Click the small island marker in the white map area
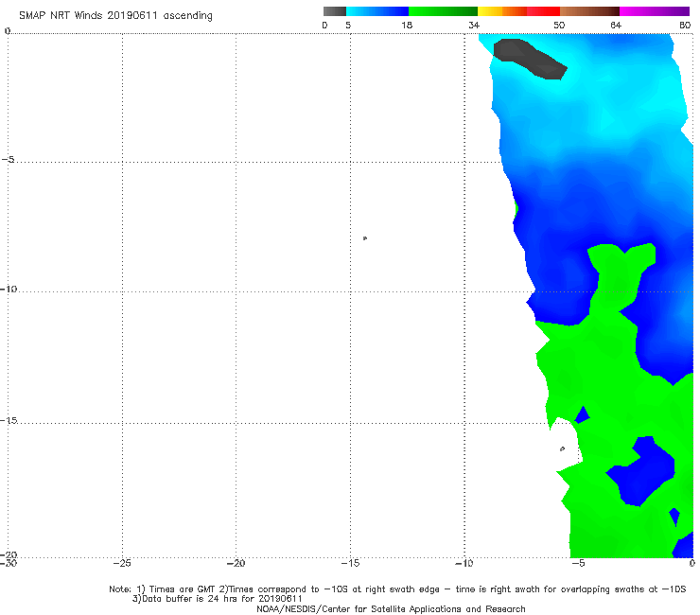This screenshot has width=700, height=615. click(365, 238)
